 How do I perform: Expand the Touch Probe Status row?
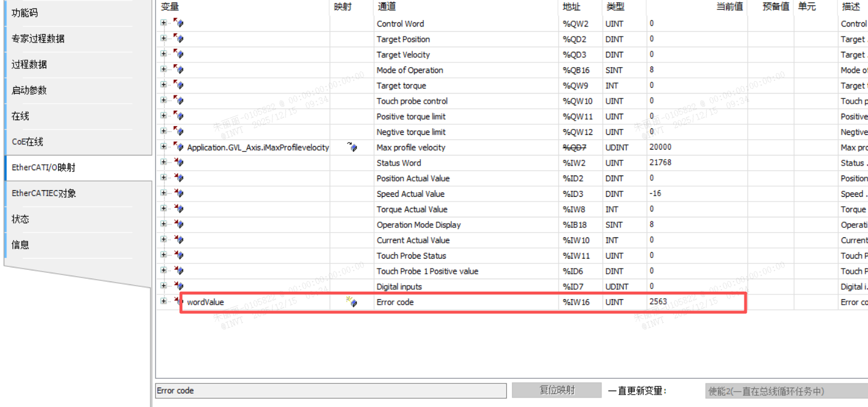164,254
